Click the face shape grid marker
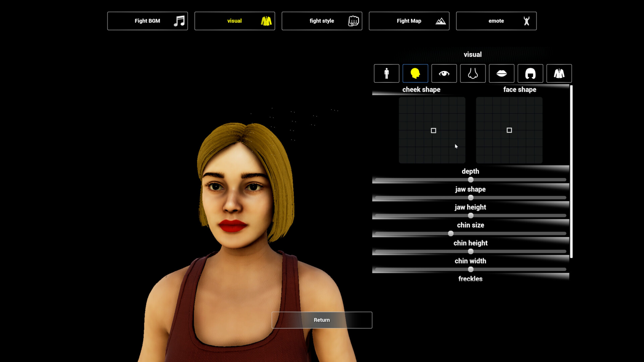Screen dimensions: 644x362 (x=509, y=130)
